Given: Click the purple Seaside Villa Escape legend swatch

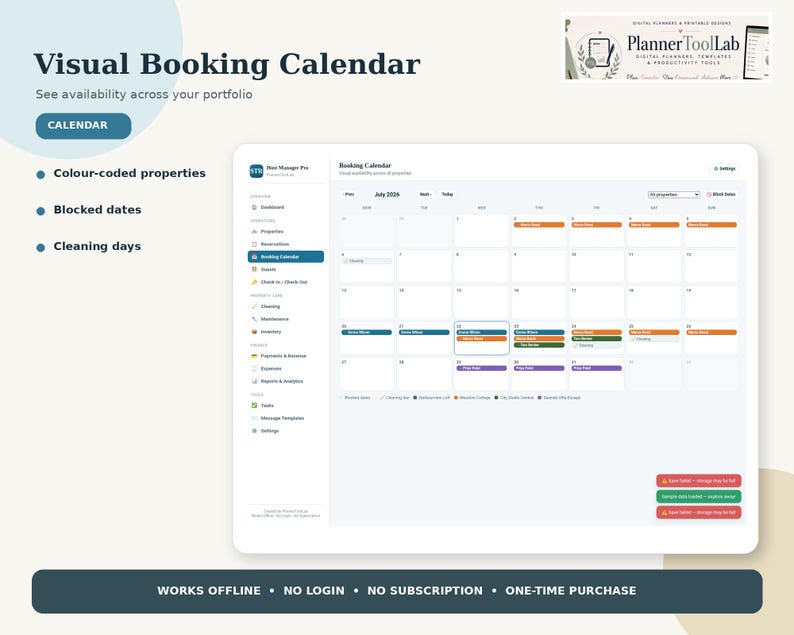Looking at the screenshot, I should click(x=539, y=398).
